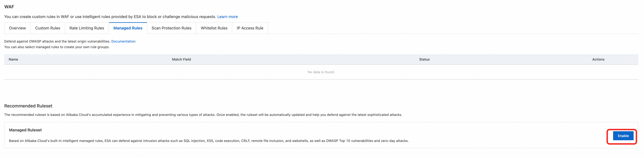Click the 'No data is found.' message
This screenshot has height=158, width=644.
click(321, 72)
